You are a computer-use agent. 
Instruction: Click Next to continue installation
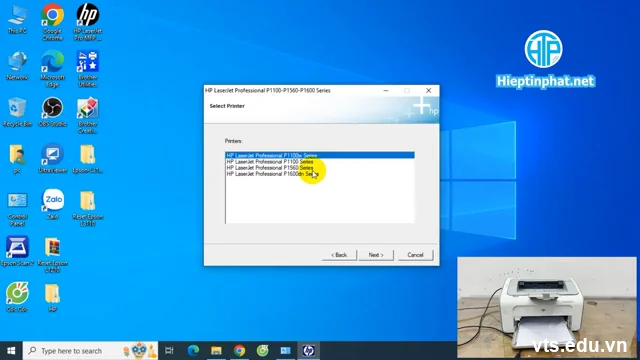pos(376,255)
